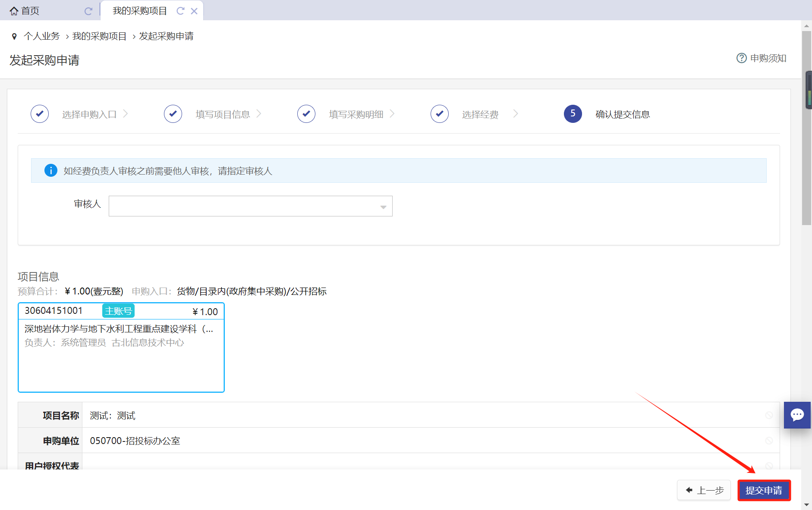Submit with the 提交申请 button

click(764, 490)
